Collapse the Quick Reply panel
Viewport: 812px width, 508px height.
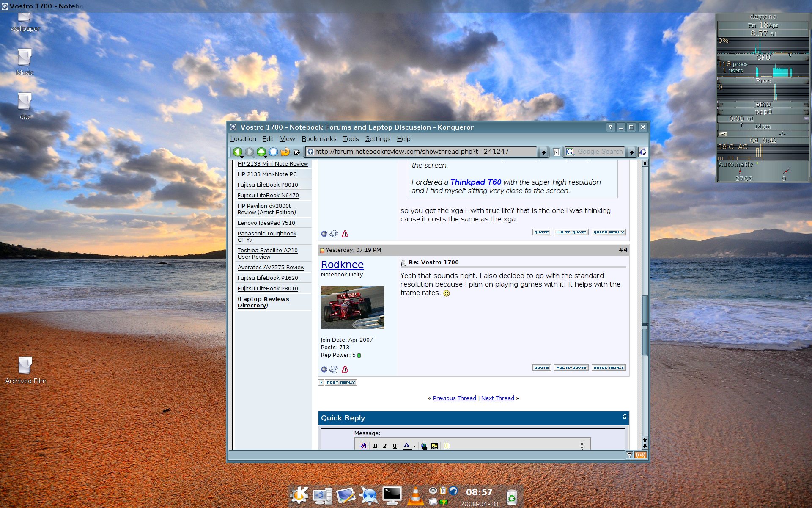[625, 417]
